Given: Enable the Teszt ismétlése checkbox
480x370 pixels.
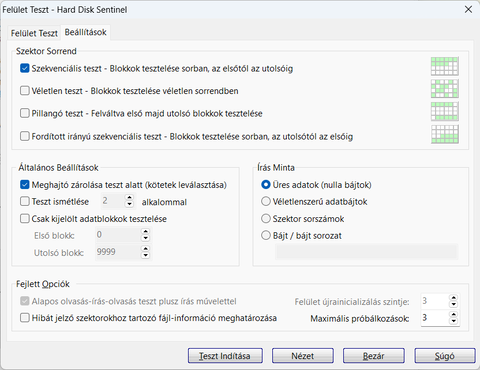Looking at the screenshot, I should 25,201.
